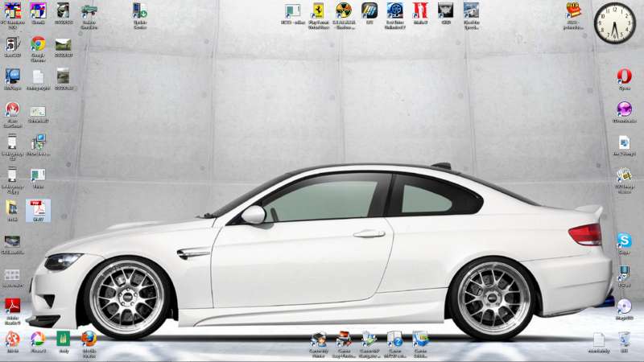Viewport: 644px width, 362px height.
Task: Open Skype desktop shortcut
Action: pos(624,241)
